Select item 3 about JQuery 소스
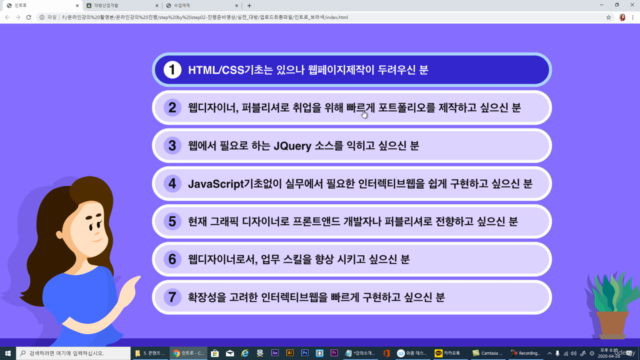 tap(352, 146)
